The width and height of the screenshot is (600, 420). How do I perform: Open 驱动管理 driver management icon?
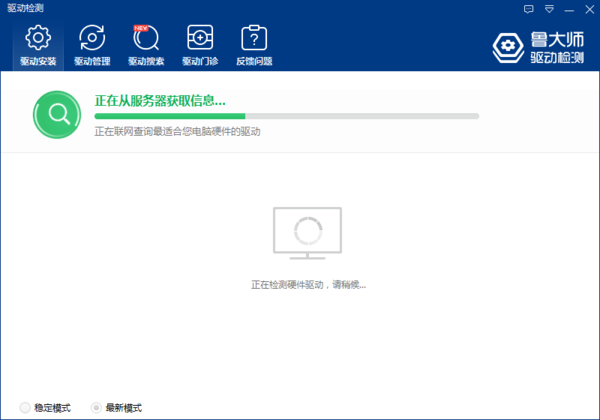coord(92,39)
